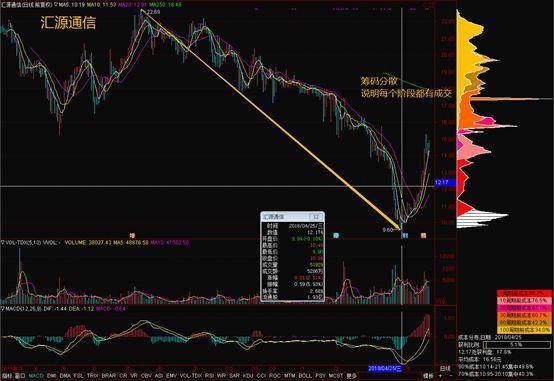
Task: Click the 日线 period button
Action: 444,369
